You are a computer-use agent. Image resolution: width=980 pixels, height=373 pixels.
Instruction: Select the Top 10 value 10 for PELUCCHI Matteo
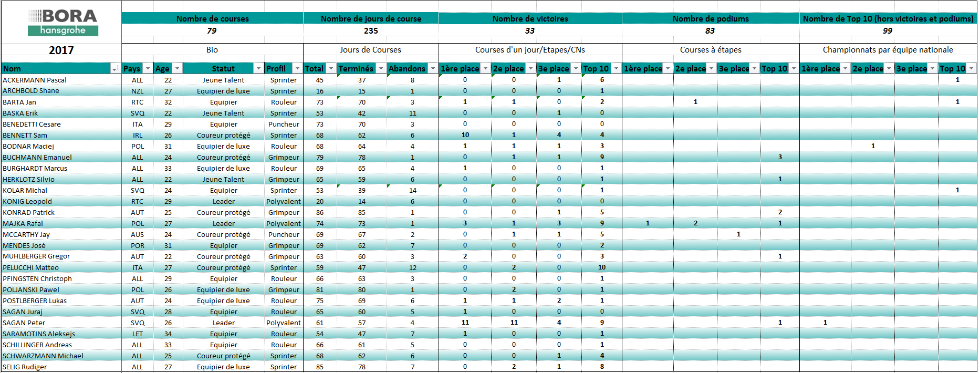(602, 267)
